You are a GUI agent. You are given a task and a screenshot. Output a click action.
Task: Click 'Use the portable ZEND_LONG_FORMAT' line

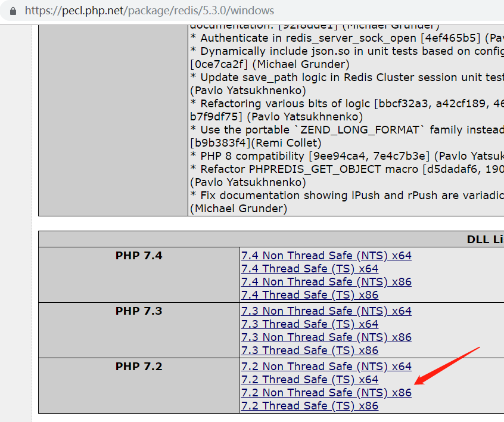(x=347, y=130)
